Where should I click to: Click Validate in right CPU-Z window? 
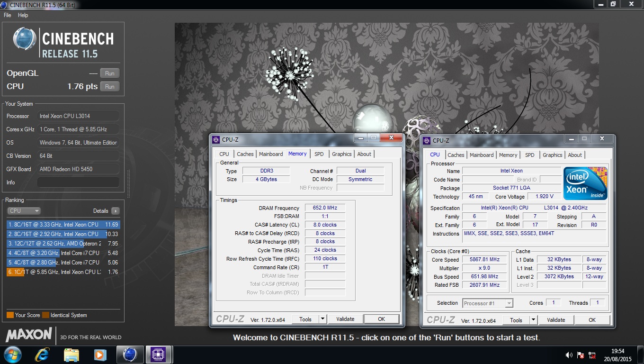pyautogui.click(x=556, y=320)
